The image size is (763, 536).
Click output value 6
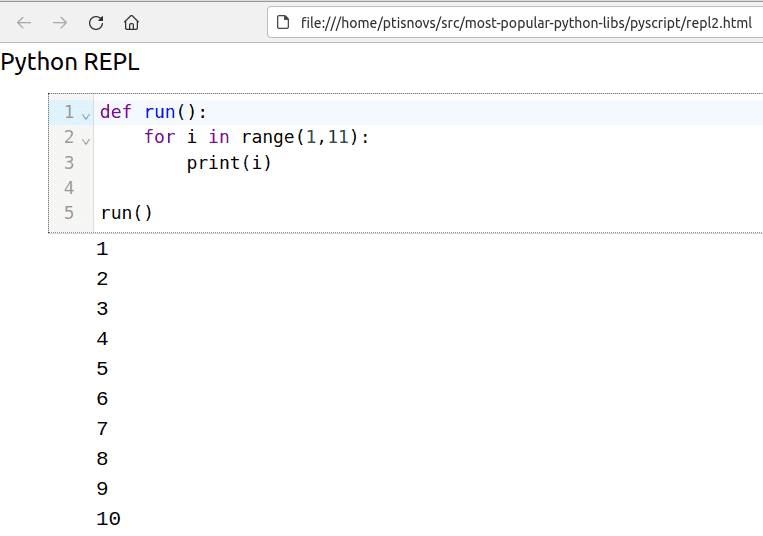pyautogui.click(x=102, y=399)
